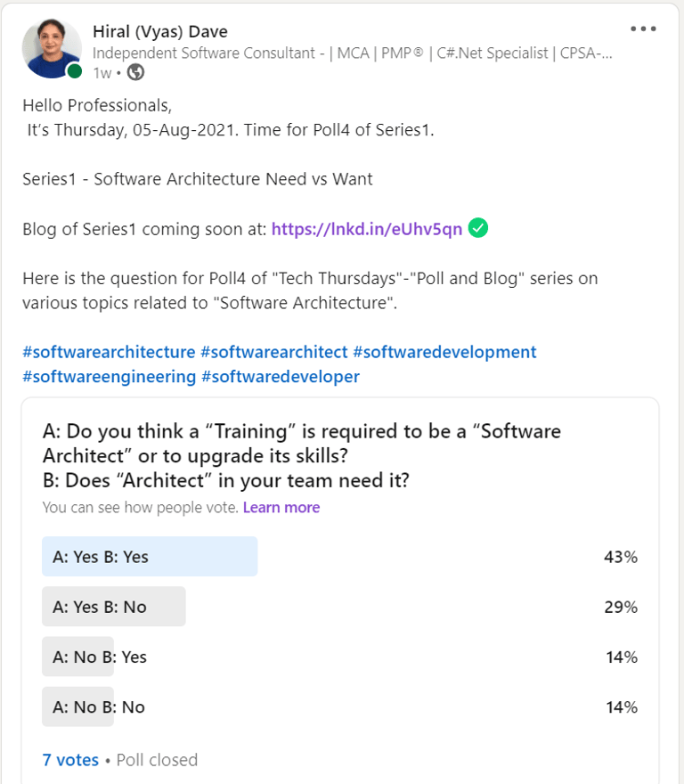684x784 pixels.
Task: Select poll option A: No B: Yes
Action: coord(340,657)
